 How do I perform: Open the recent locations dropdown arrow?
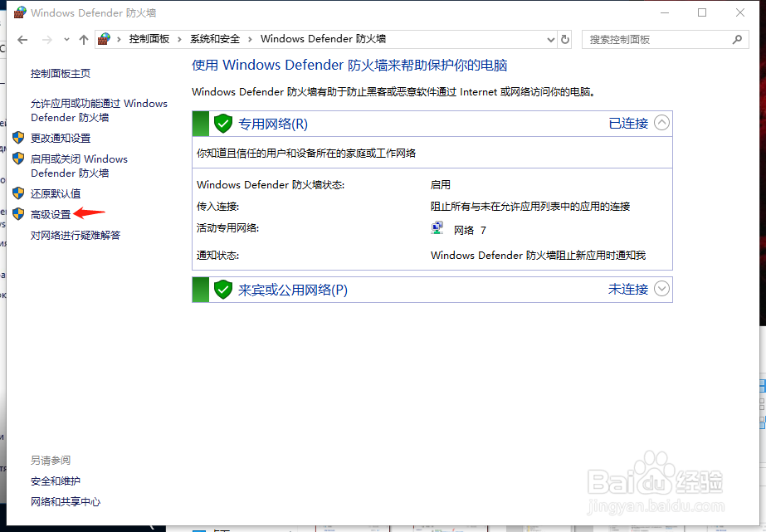(x=66, y=40)
